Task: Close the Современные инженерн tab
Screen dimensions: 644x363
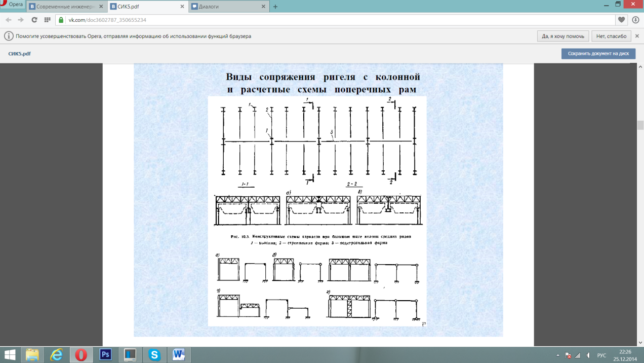Action: point(100,7)
